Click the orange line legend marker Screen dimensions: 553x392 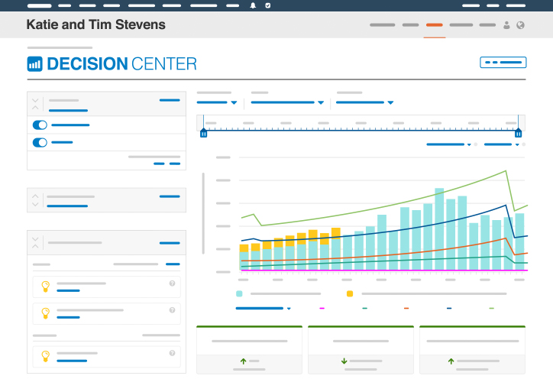(x=406, y=309)
